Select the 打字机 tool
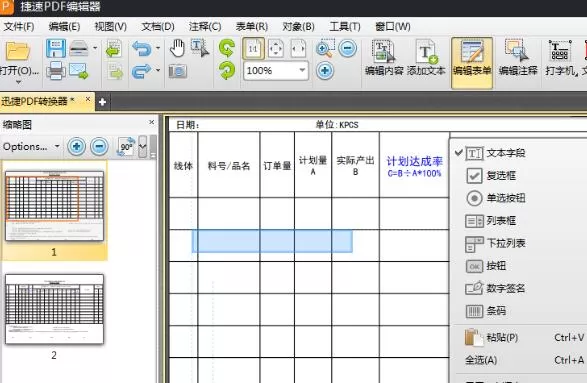Viewport: 587px width, 383px height. [x=560, y=58]
